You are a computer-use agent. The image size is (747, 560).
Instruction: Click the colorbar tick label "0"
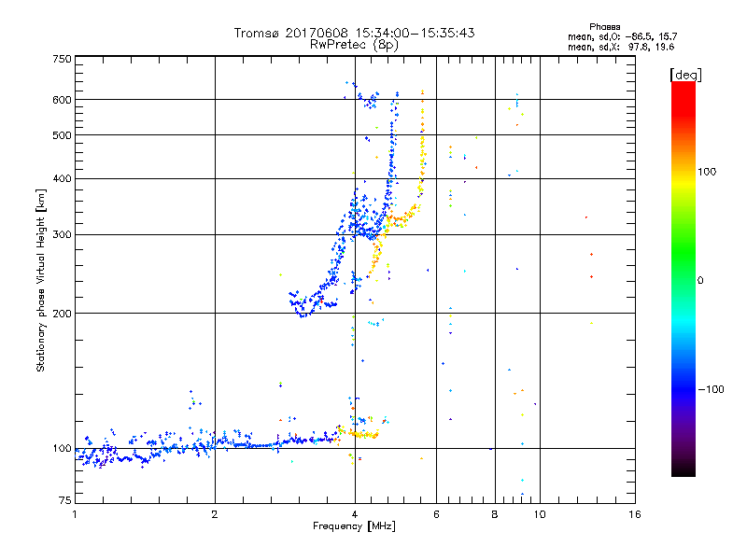[x=700, y=281]
